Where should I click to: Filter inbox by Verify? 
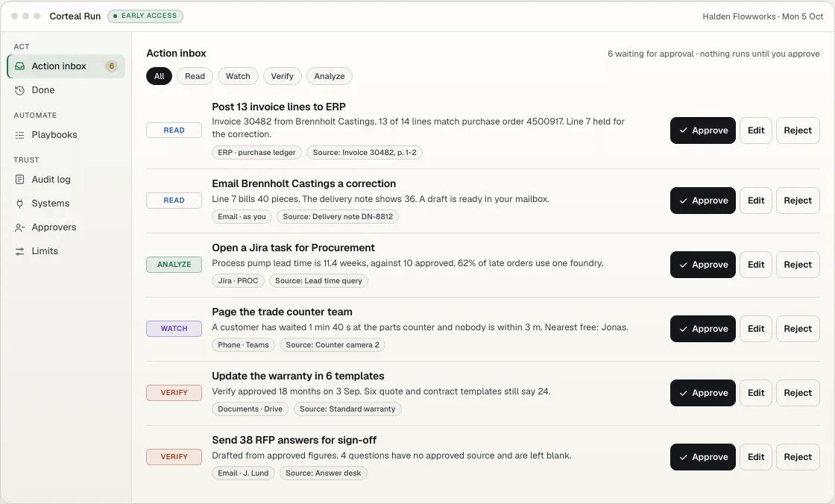[283, 76]
